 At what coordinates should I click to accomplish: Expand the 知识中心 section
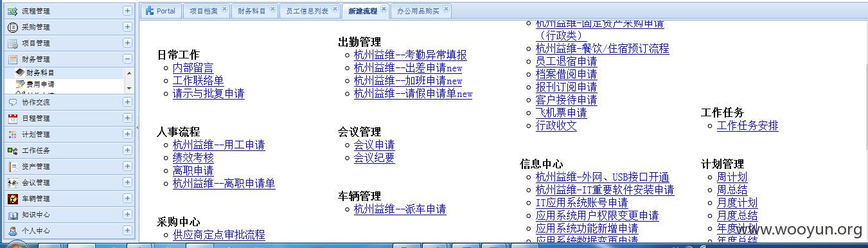coord(127,215)
